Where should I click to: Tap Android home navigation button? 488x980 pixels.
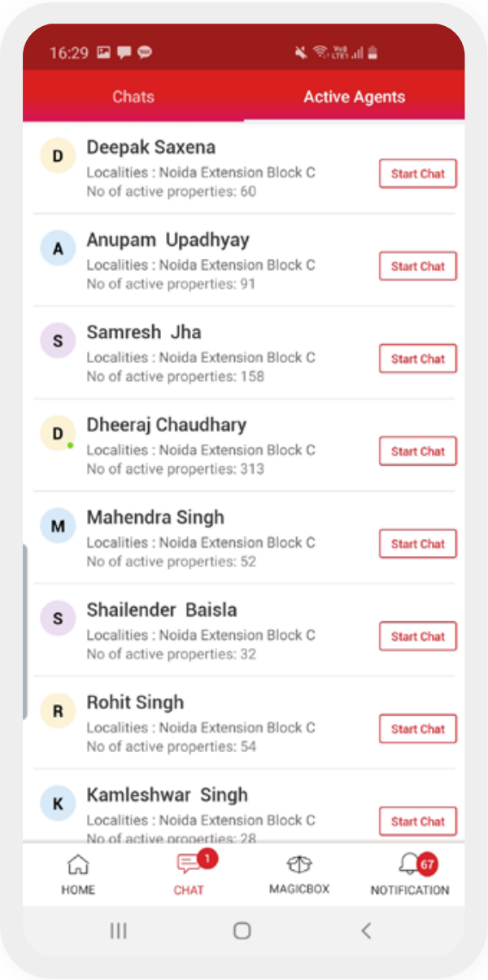pos(242,930)
